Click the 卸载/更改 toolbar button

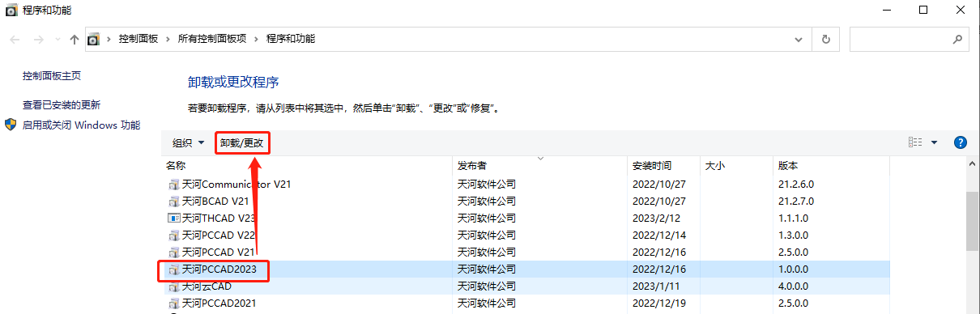pyautogui.click(x=242, y=142)
